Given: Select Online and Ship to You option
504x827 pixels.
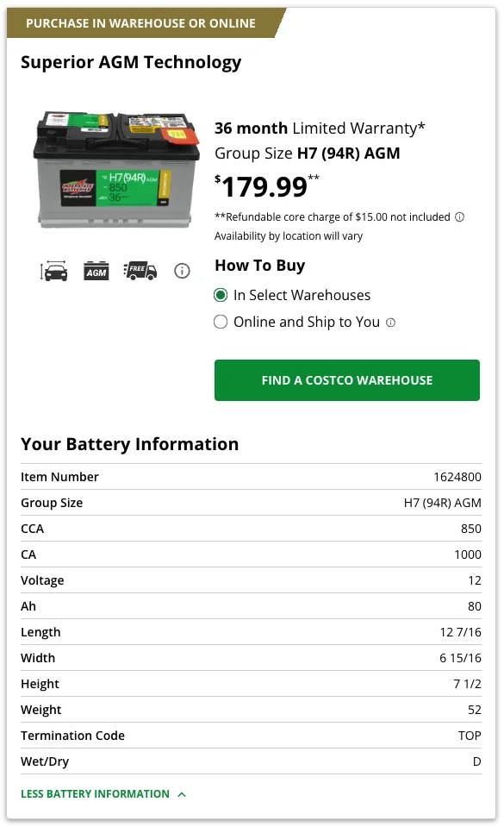Looking at the screenshot, I should (x=221, y=323).
